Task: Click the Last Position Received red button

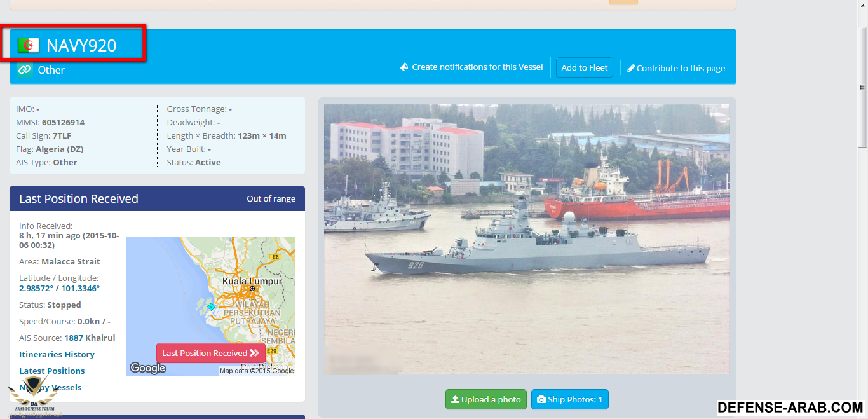Action: coord(210,353)
